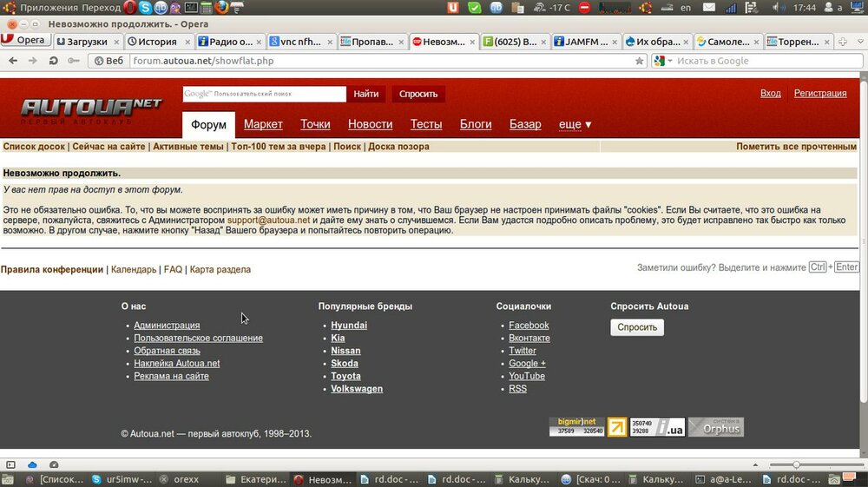Viewport: 868px width, 487px height.
Task: Expand the 'еще' dropdown menu
Action: (x=575, y=124)
